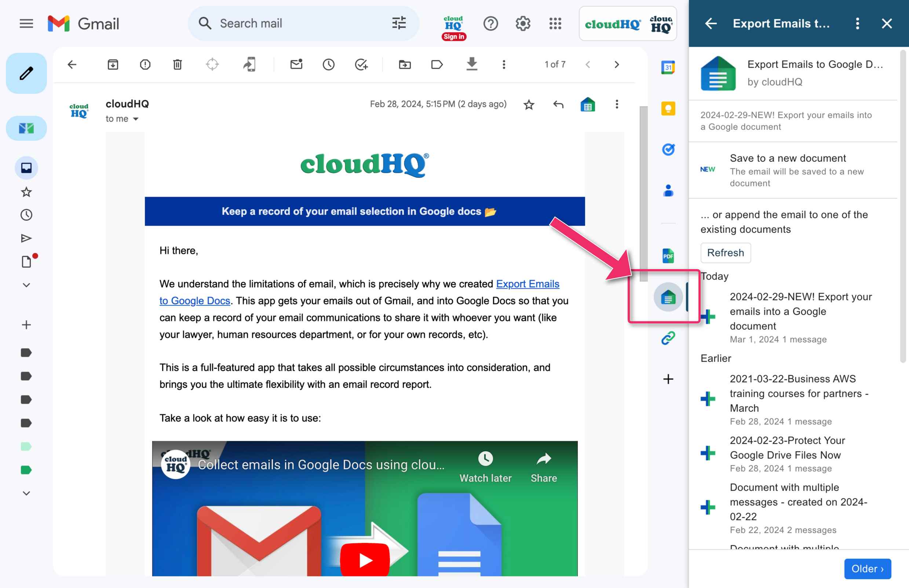Open Drafts folder in sidebar
The height and width of the screenshot is (588, 909).
point(26,262)
